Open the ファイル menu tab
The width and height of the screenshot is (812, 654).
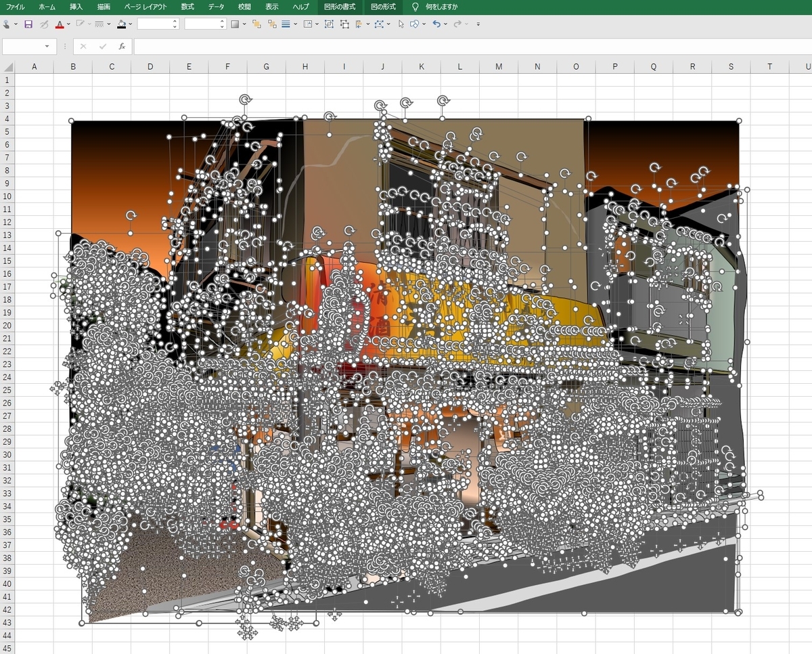[x=15, y=7]
